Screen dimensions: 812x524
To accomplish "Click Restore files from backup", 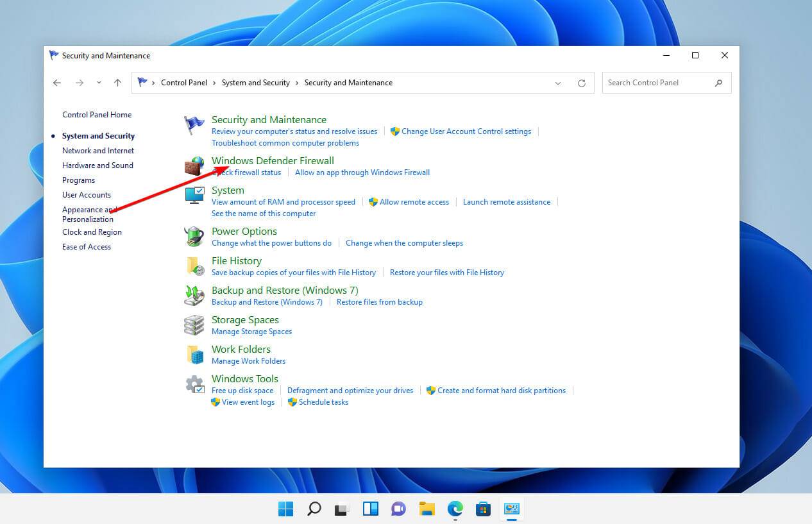I will (380, 302).
